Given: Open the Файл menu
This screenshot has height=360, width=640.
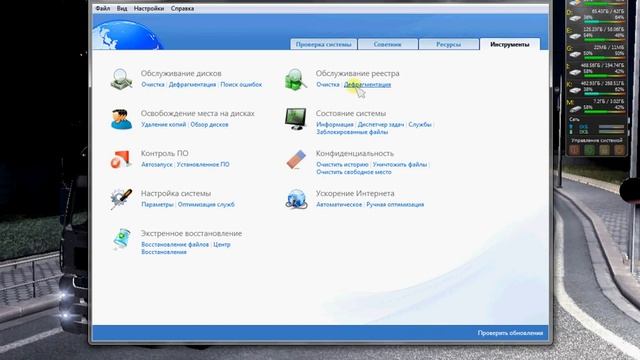Looking at the screenshot, I should (102, 8).
